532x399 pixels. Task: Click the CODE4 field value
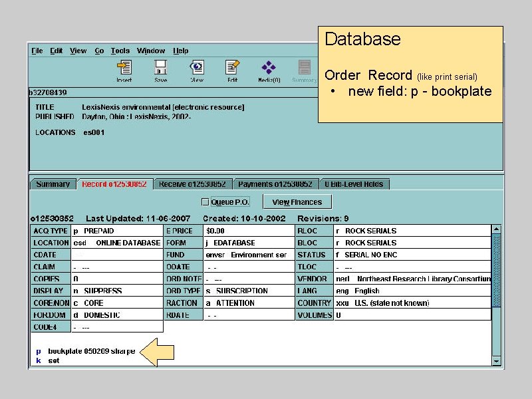[x=117, y=327]
